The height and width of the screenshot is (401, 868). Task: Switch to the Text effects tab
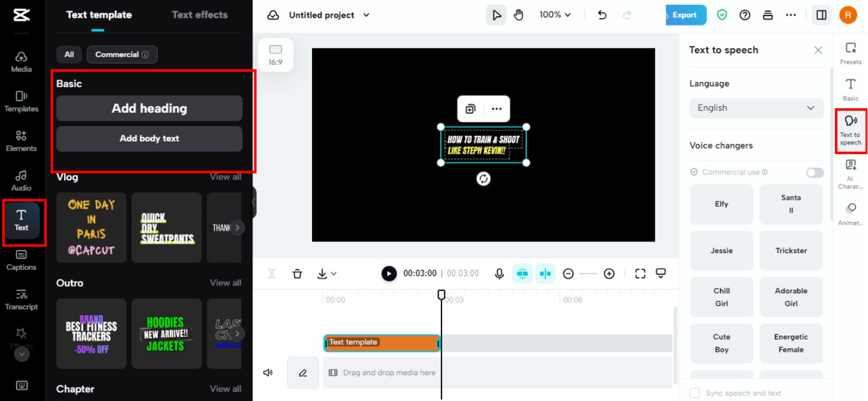pyautogui.click(x=199, y=14)
